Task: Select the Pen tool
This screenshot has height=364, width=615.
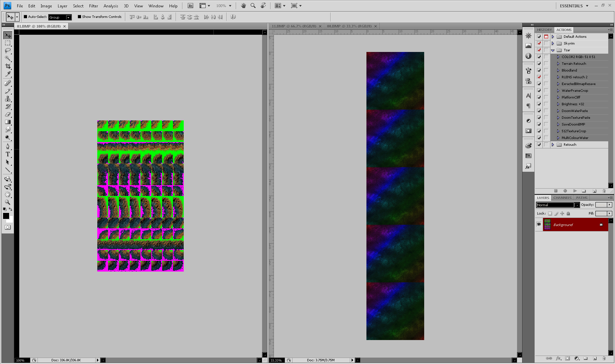Action: click(8, 146)
